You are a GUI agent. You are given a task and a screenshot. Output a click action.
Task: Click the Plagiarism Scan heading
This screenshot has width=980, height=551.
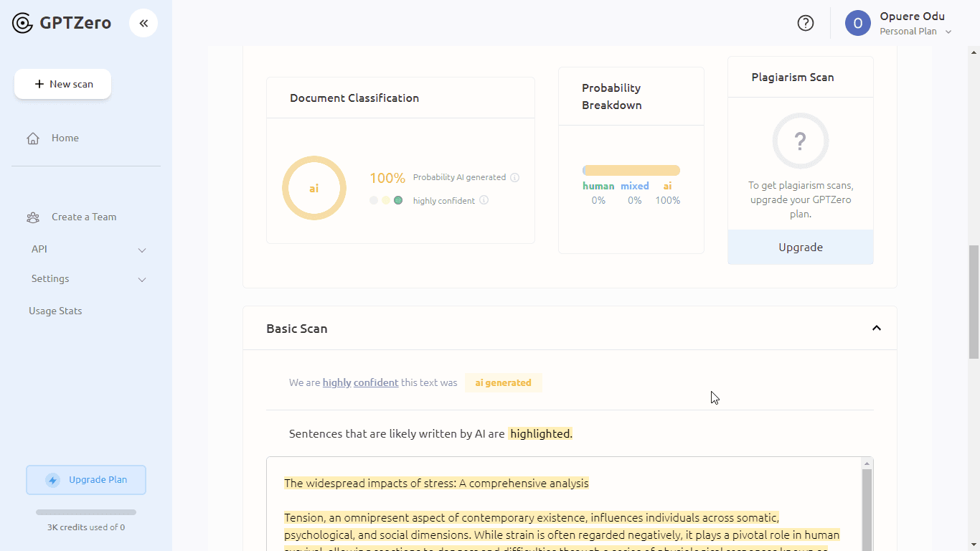[793, 77]
